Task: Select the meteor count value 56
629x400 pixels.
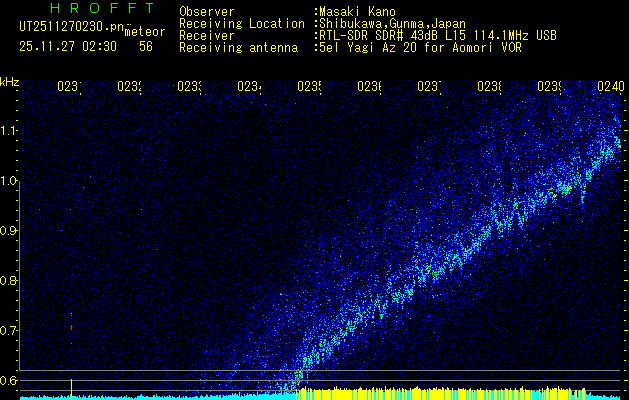Action: pos(146,47)
